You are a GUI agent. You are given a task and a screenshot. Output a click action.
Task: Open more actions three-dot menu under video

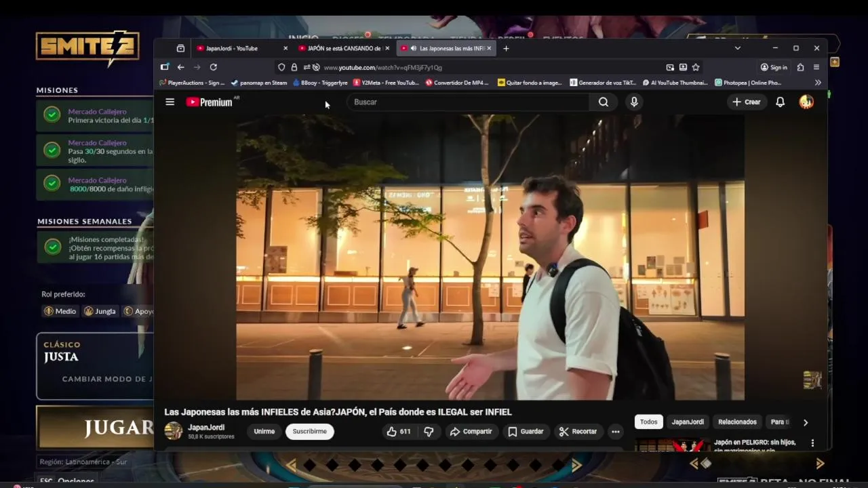click(x=615, y=431)
